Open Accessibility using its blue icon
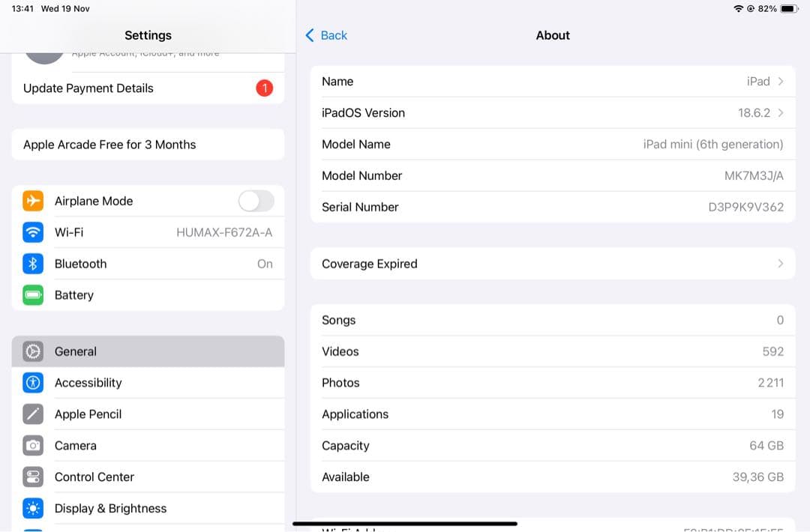 point(33,383)
